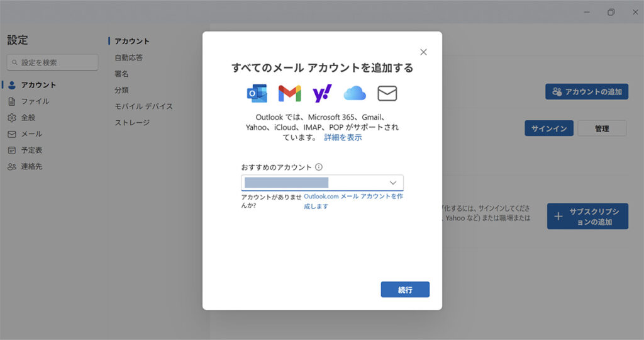Image resolution: width=644 pixels, height=340 pixels.
Task: Open the アカウント sub-tab
Action: pos(132,41)
